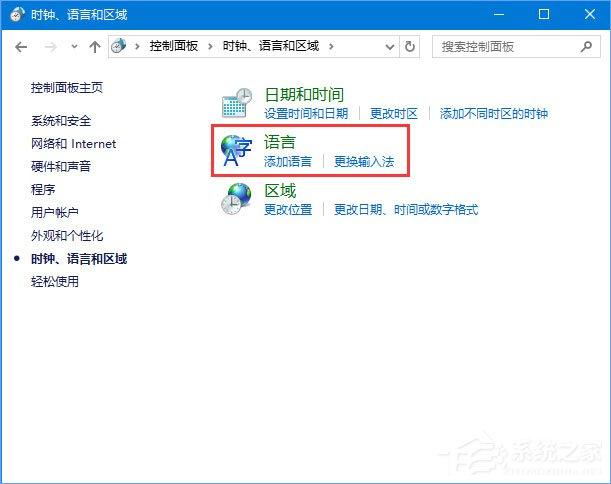Go up one level with up arrow
The image size is (611, 484).
[95, 47]
